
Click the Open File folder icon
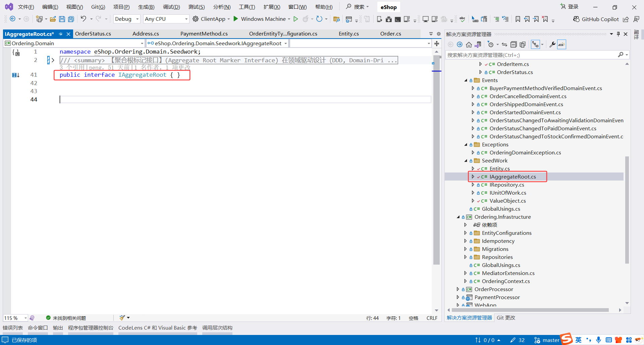coord(53,19)
